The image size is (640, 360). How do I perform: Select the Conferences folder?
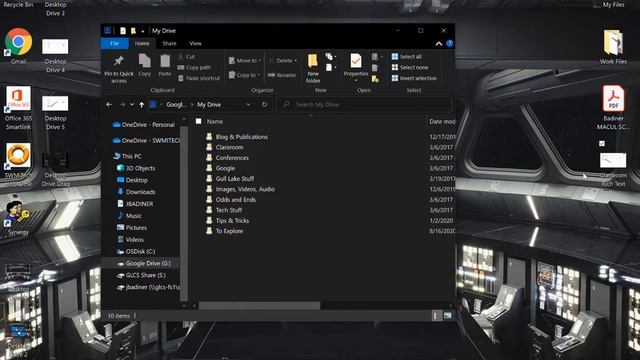tap(227, 158)
